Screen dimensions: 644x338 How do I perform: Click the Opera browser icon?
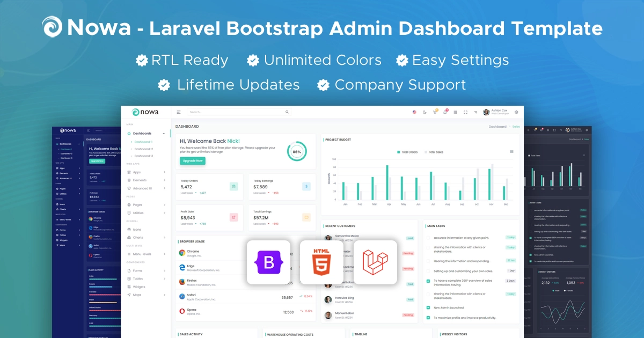[182, 311]
